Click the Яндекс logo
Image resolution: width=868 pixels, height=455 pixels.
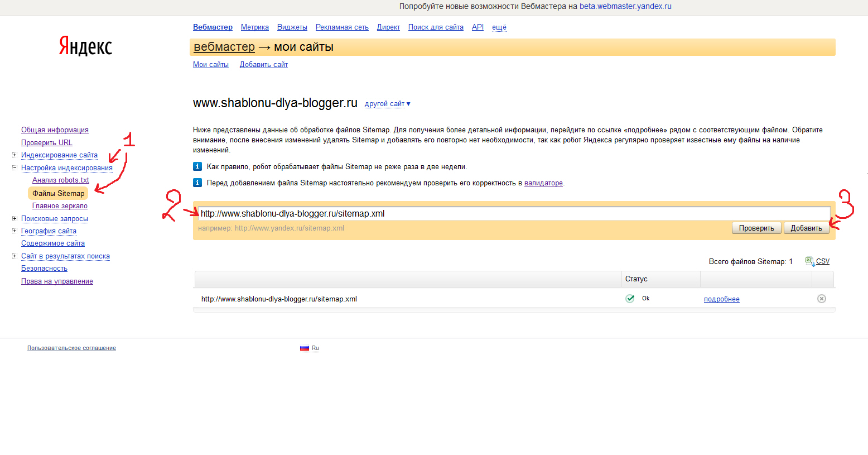85,46
